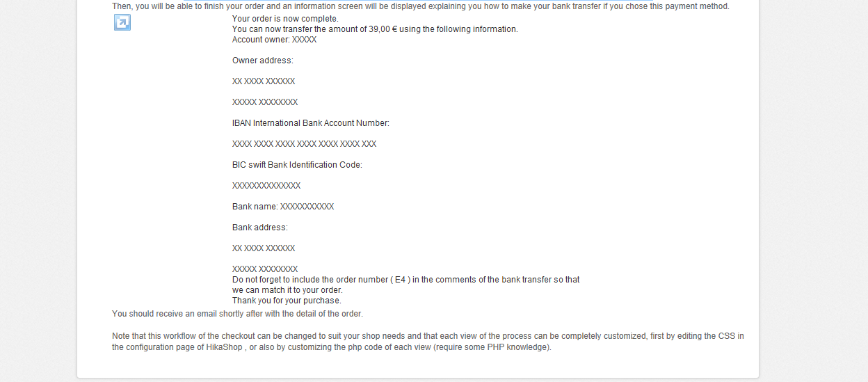Click the word 'HikaShop' in the note

click(224, 347)
